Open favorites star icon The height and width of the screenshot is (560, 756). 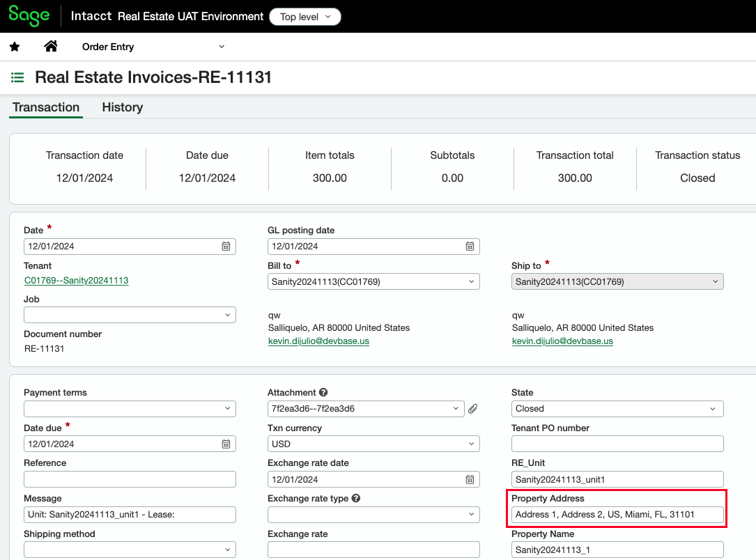pyautogui.click(x=15, y=47)
